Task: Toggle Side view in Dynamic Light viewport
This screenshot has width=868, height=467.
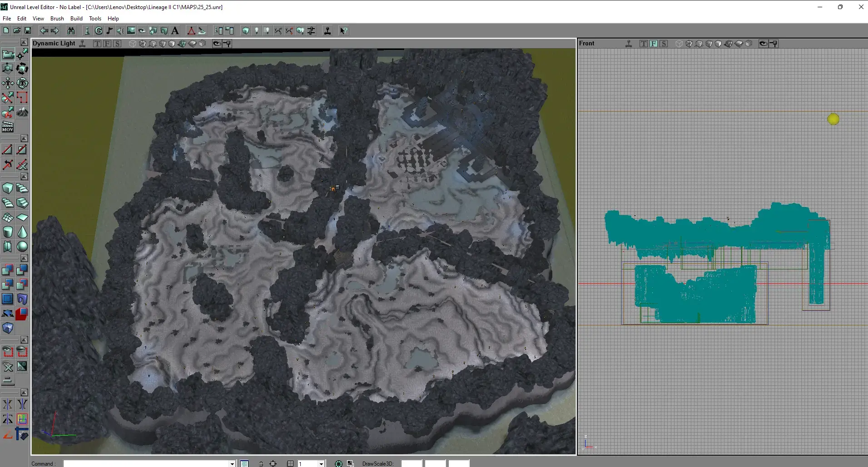Action: 117,44
